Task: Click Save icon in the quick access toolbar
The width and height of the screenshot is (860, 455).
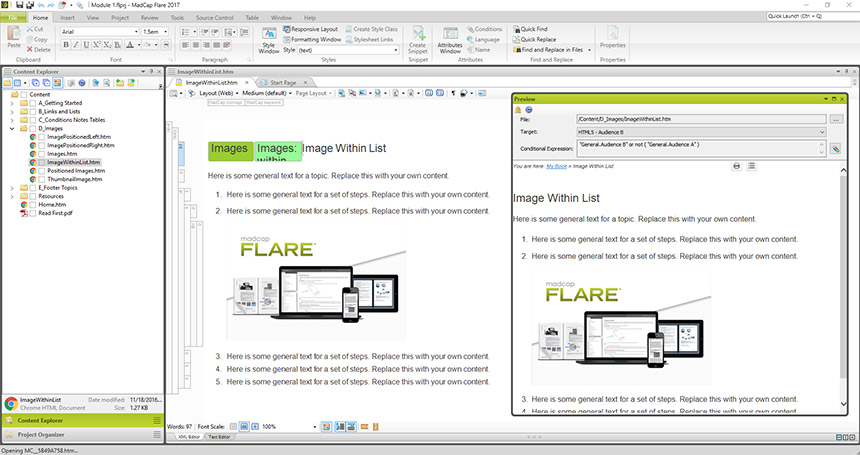Action: 20,5
